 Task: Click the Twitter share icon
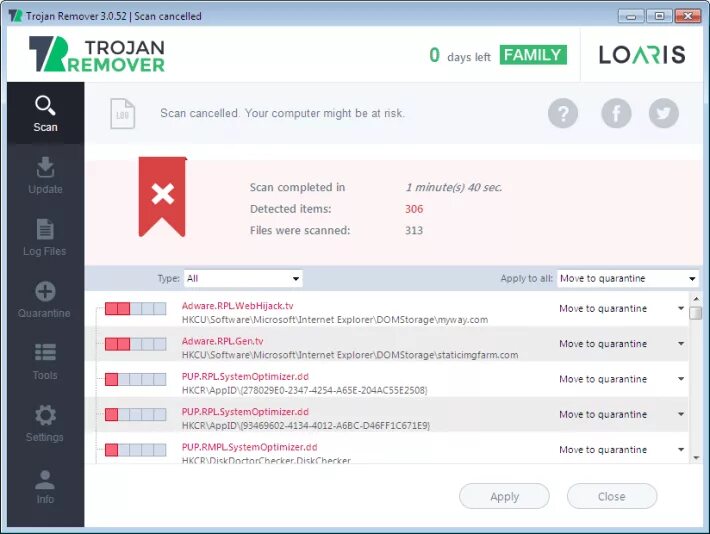tap(664, 113)
